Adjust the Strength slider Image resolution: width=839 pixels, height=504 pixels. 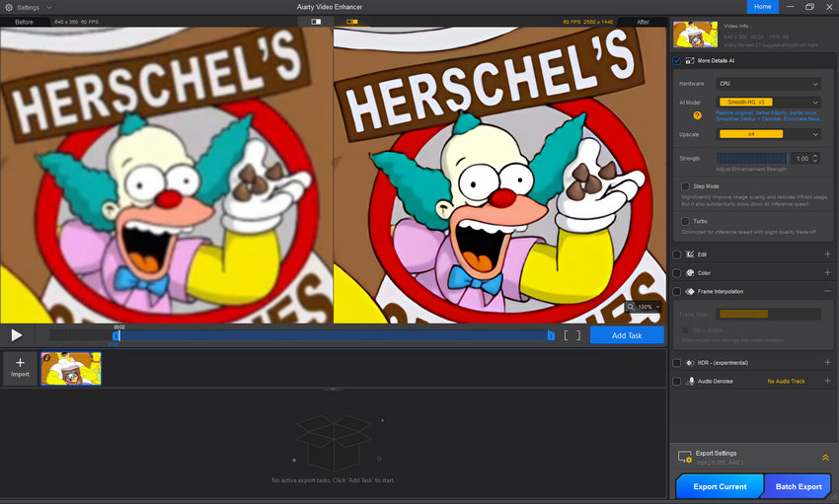tap(752, 158)
